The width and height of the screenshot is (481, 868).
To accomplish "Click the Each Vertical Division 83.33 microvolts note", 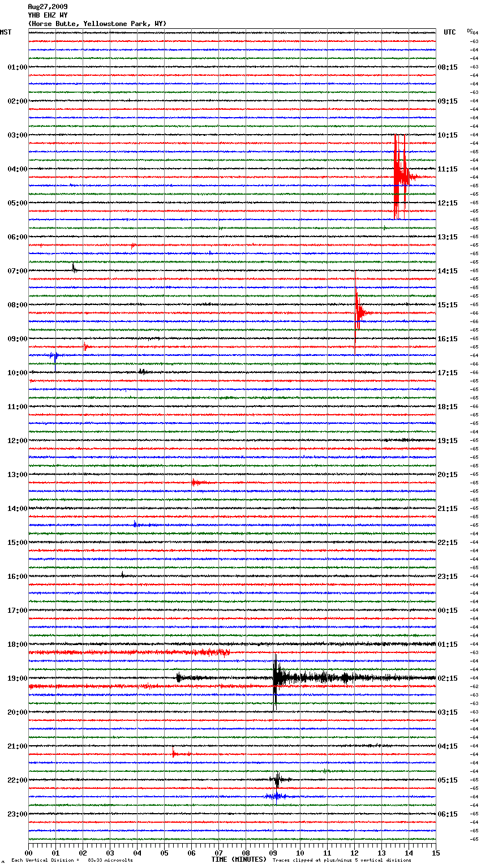I will click(x=72, y=860).
